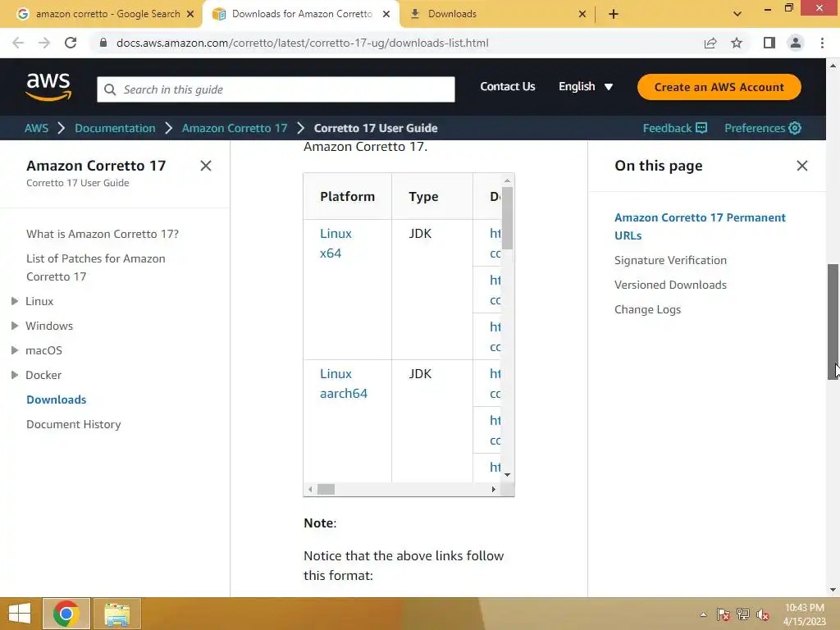
Task: Click the address bar URL
Action: 302,43
